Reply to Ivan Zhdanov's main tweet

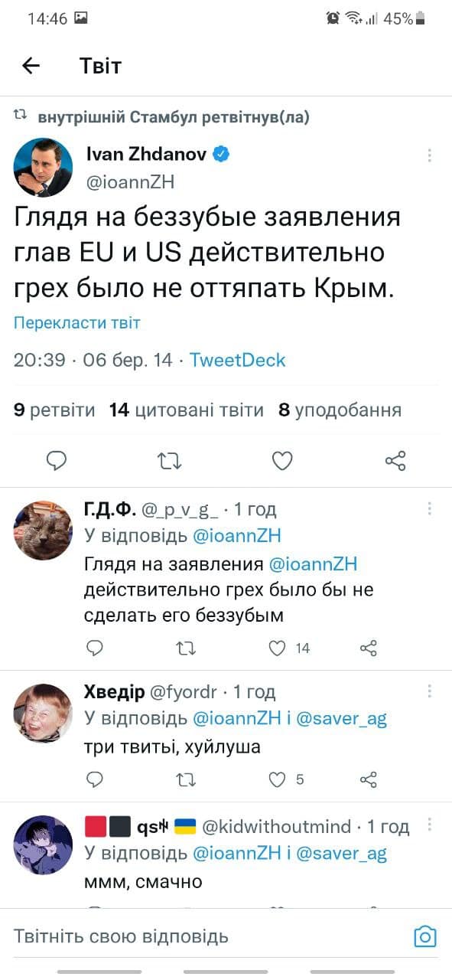[57, 460]
